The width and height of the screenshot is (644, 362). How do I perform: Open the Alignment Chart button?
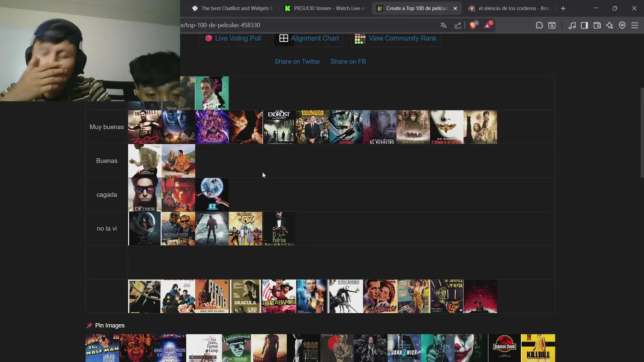click(309, 38)
